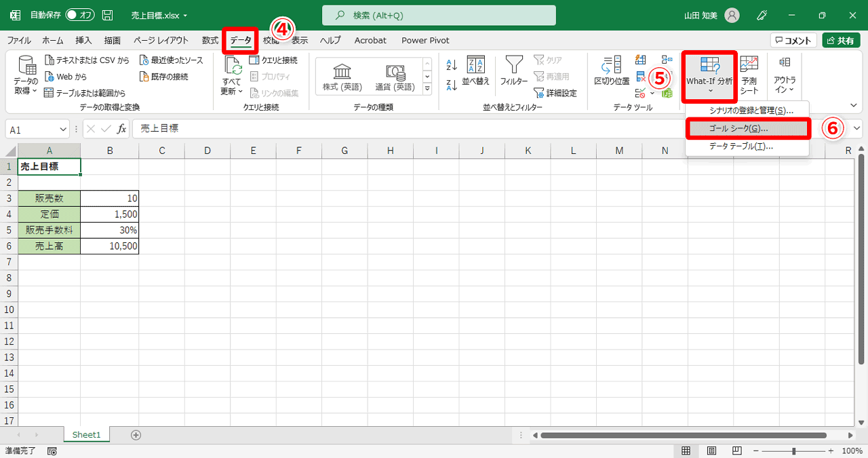This screenshot has height=458, width=868.
Task: Open 最近使ったソース recent sources
Action: pyautogui.click(x=171, y=60)
